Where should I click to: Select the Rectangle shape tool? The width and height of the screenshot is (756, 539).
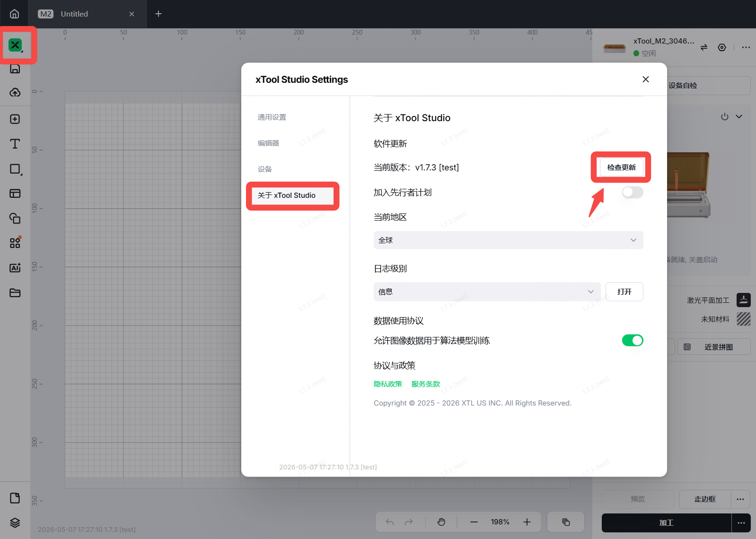click(x=15, y=169)
